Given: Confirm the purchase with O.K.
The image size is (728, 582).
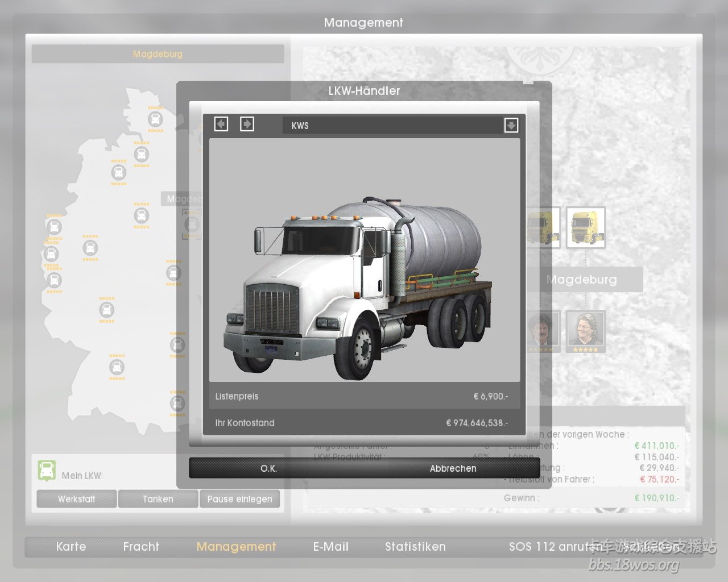Looking at the screenshot, I should (x=268, y=468).
